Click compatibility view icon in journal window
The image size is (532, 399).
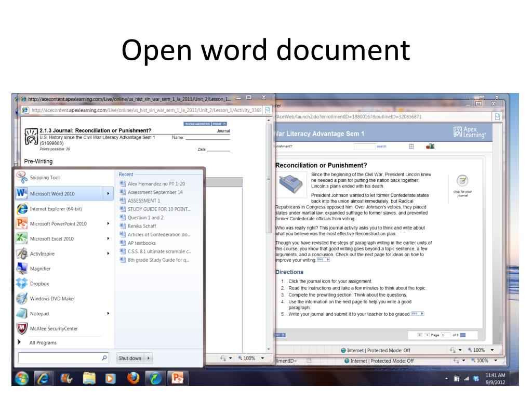(268, 110)
